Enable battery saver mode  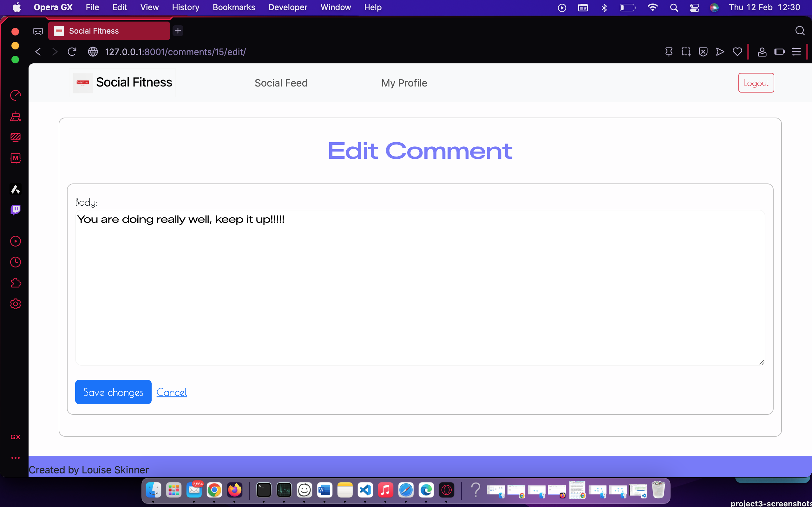(780, 52)
